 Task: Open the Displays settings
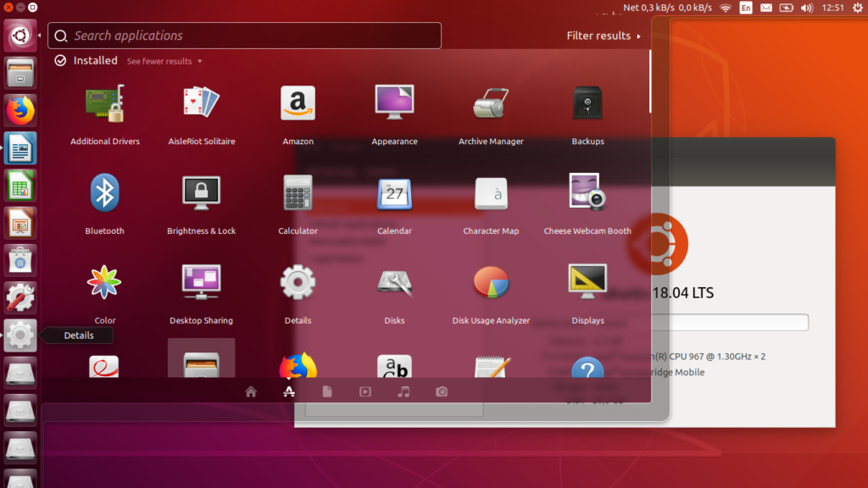tap(587, 284)
